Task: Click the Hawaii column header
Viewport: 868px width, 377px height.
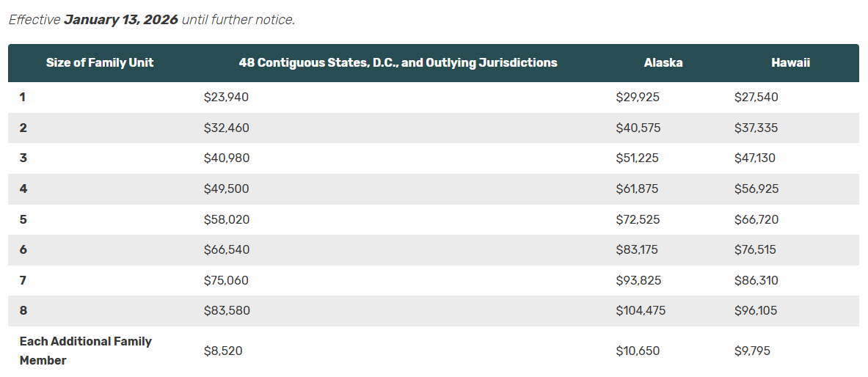Action: 790,63
